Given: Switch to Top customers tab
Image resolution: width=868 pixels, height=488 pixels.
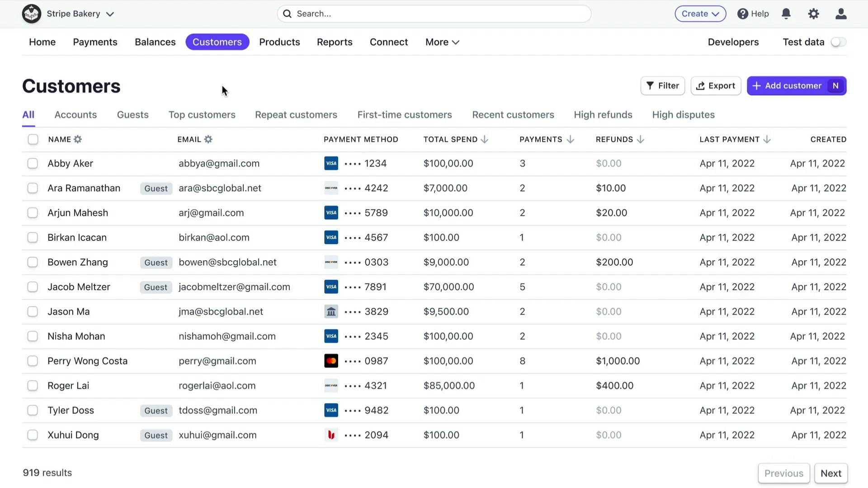Looking at the screenshot, I should tap(202, 115).
